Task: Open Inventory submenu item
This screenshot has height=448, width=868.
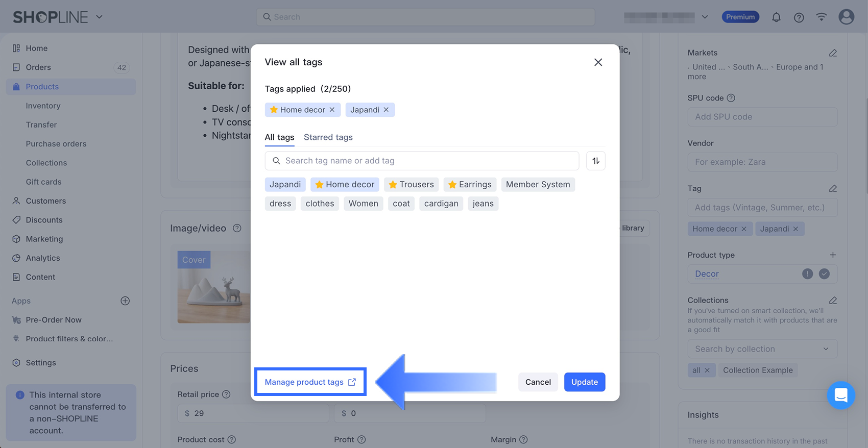Action: coord(43,106)
